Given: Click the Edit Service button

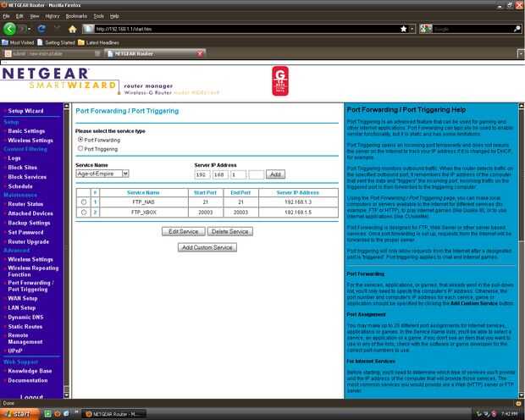Looking at the screenshot, I should click(x=183, y=231).
